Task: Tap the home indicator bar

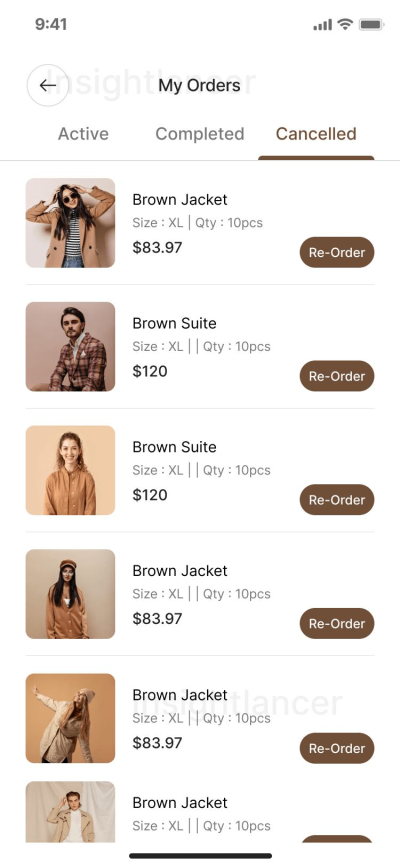Action: pos(200,856)
